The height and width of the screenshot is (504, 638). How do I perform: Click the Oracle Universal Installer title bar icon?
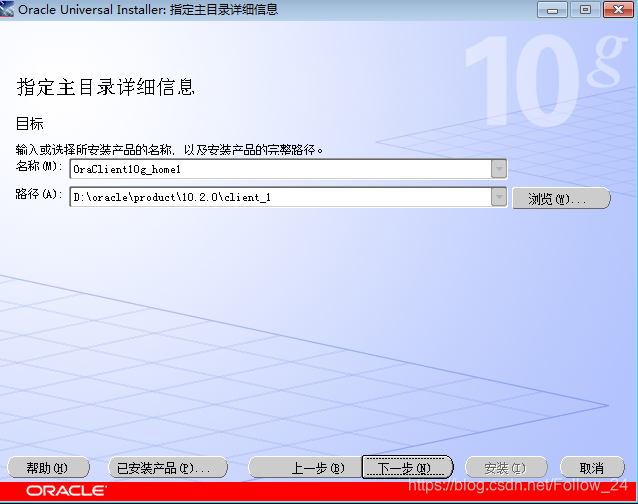[7, 9]
